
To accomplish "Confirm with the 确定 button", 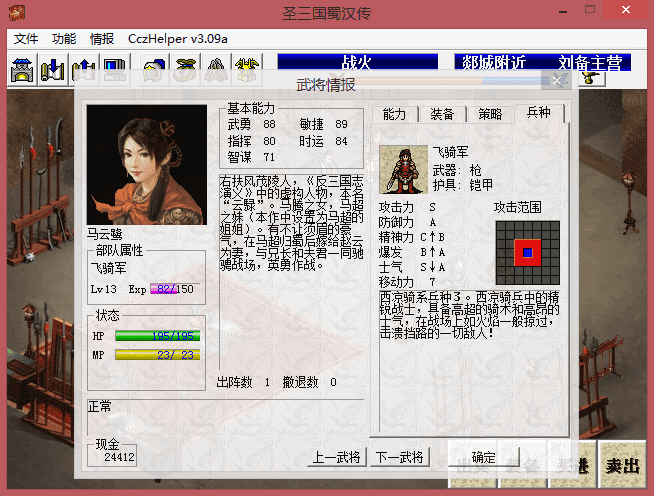I will pyautogui.click(x=484, y=458).
